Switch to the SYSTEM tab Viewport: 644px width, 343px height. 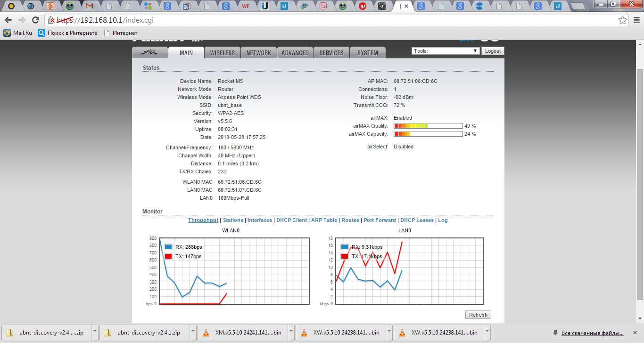pos(368,53)
